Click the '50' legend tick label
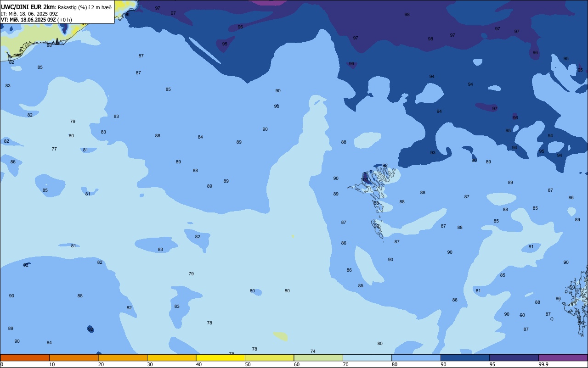The height and width of the screenshot is (368, 588). tap(248, 364)
